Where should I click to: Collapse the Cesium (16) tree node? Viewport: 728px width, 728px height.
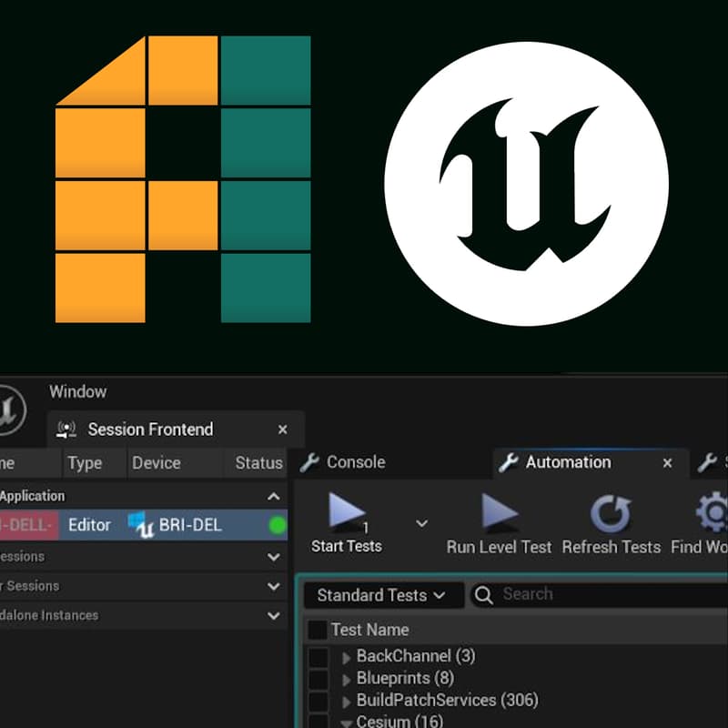coord(346,723)
